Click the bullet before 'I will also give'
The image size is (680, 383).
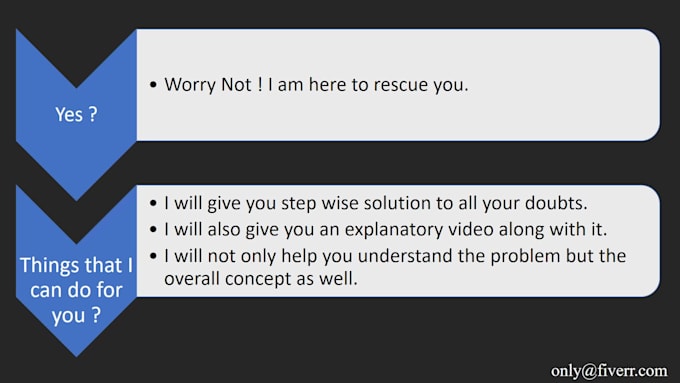coord(153,229)
